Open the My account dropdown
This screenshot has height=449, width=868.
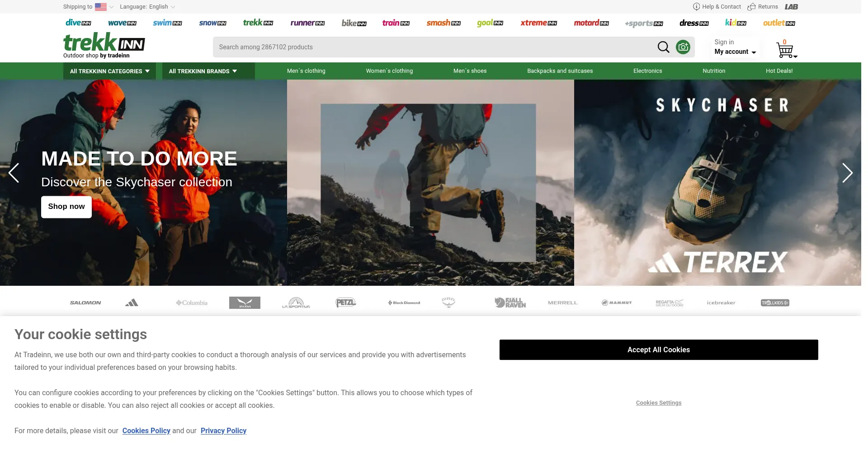pyautogui.click(x=735, y=52)
